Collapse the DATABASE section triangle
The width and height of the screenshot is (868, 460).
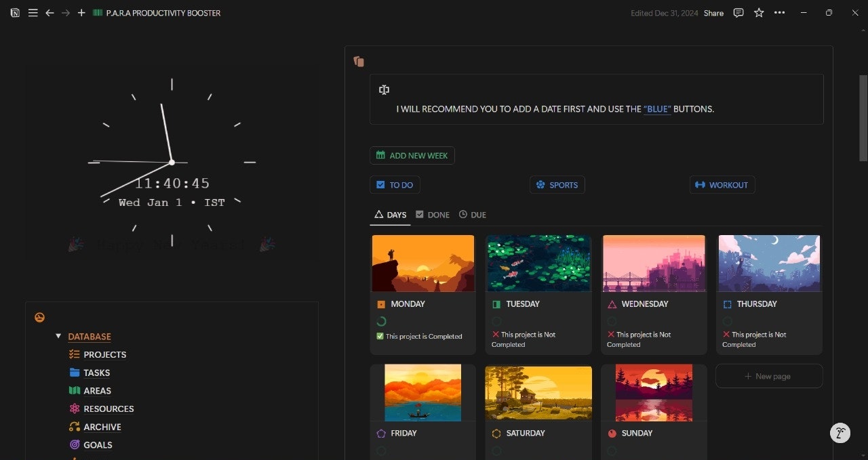pyautogui.click(x=58, y=336)
